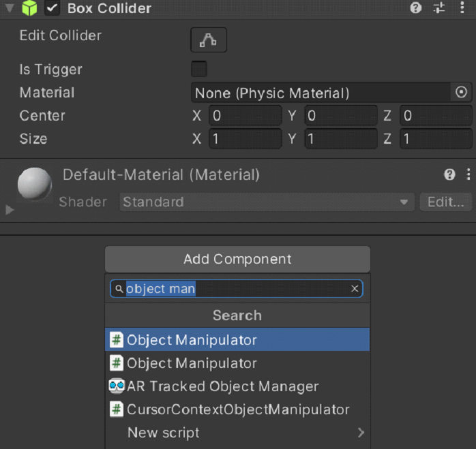Select CursorContextObjectManipulator script
The height and width of the screenshot is (449, 476).
(x=237, y=409)
